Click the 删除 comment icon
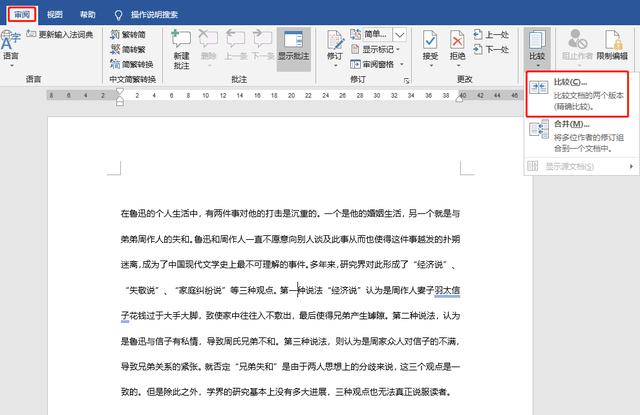640x415 pixels. (x=208, y=40)
